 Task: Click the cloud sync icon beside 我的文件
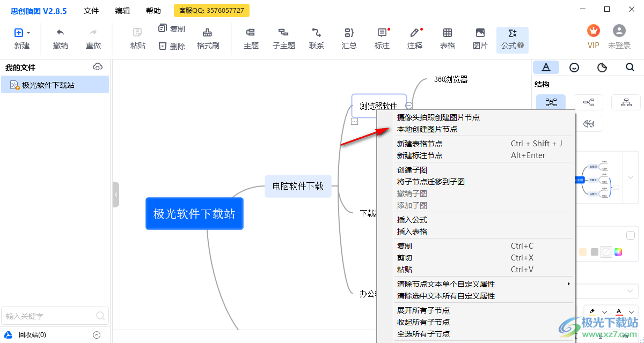tap(98, 67)
